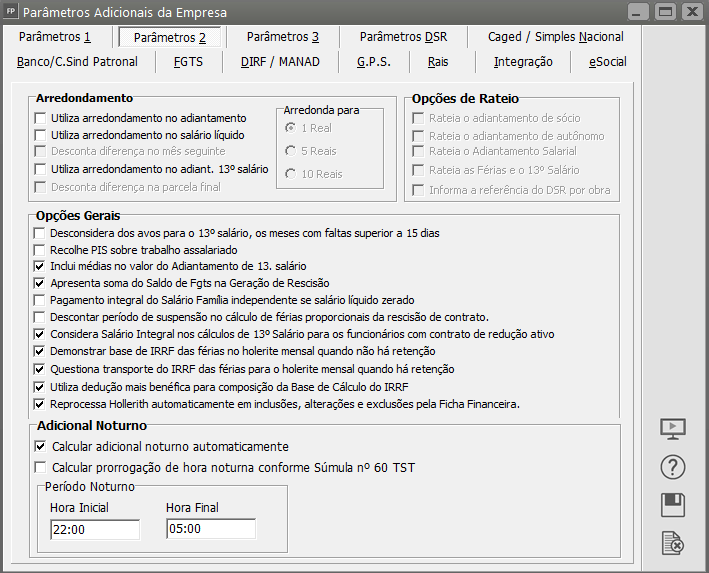
Task: Enable 'Calcular prorrogação de hora noturna' option
Action: pos(40,467)
